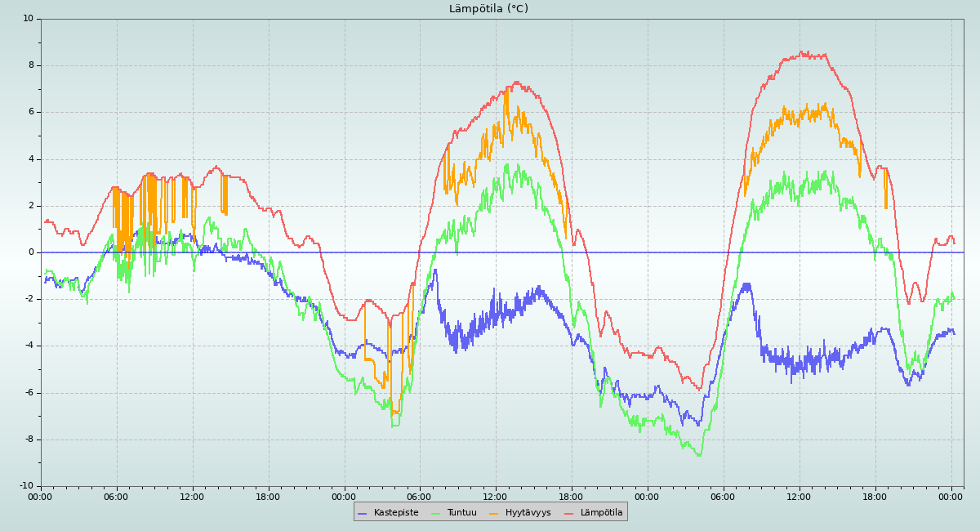
Task: Click the orange Hyytävyys legend line marker
Action: click(x=494, y=513)
